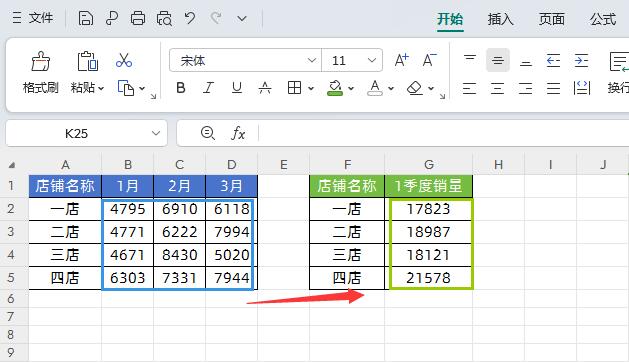This screenshot has height=362, width=629.
Task: Click the export-to-PDF icon beside Save
Action: (x=112, y=18)
